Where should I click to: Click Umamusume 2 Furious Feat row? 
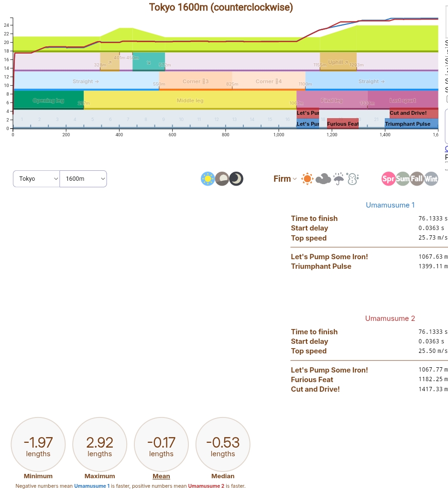coord(369,380)
